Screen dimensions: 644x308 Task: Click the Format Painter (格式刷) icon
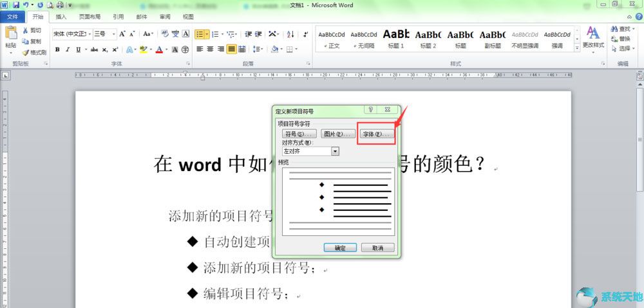(x=25, y=52)
